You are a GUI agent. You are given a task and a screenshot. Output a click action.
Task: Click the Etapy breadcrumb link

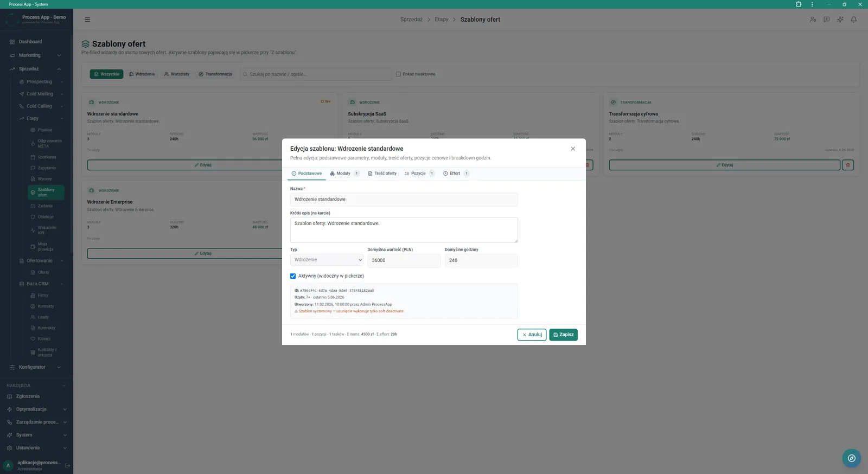(442, 20)
